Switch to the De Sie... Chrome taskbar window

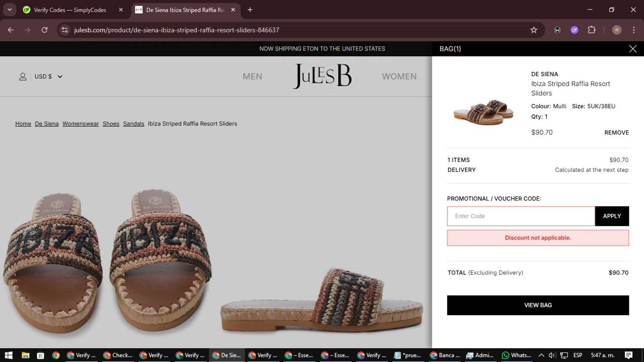coord(227,356)
